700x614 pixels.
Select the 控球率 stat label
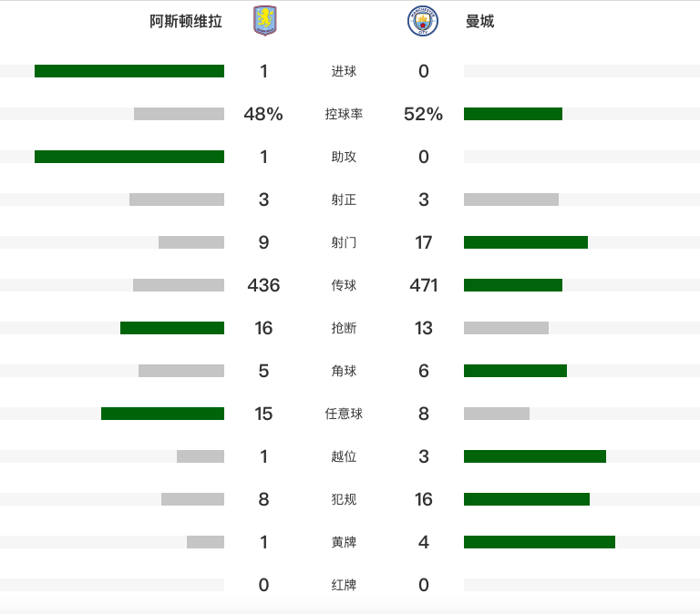(344, 114)
